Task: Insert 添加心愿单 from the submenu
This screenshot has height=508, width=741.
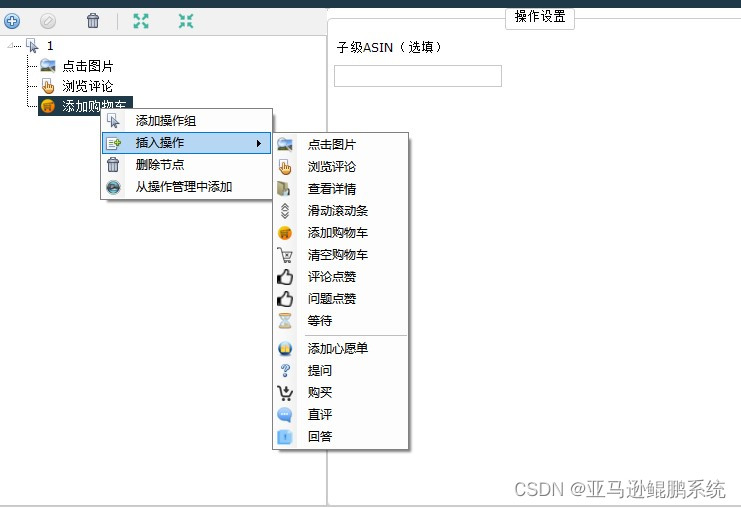Action: (341, 348)
